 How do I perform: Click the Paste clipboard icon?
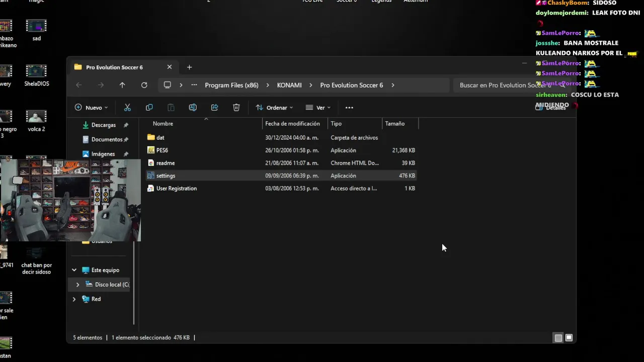pos(171,108)
